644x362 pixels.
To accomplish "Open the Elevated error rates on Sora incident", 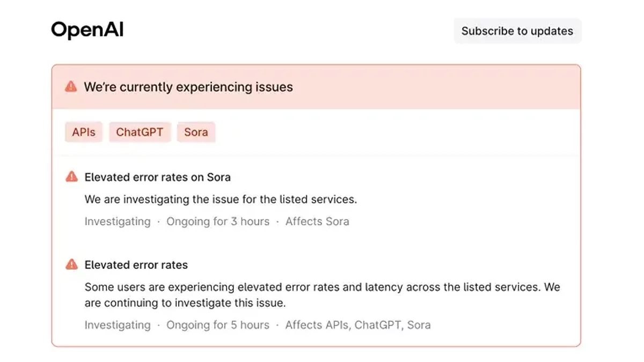I will point(157,177).
